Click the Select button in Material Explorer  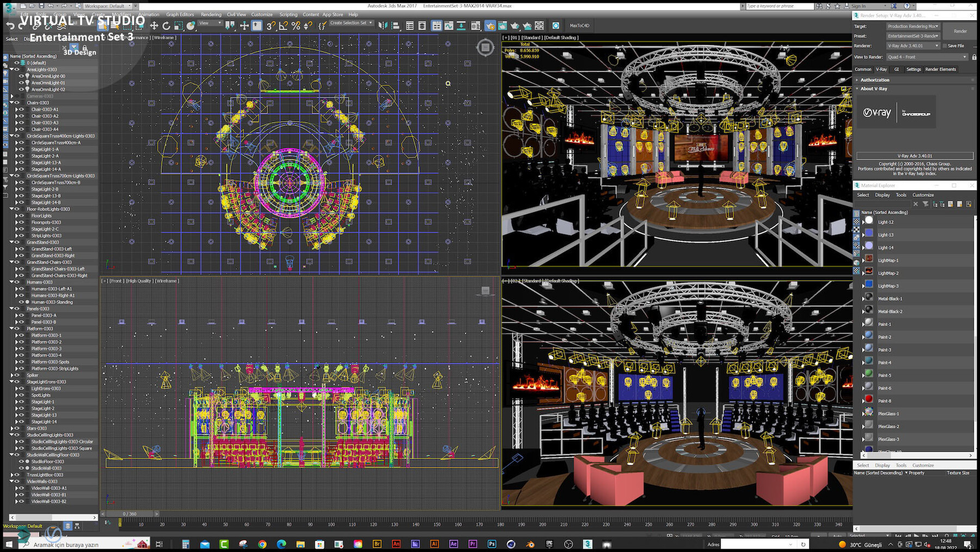[865, 195]
